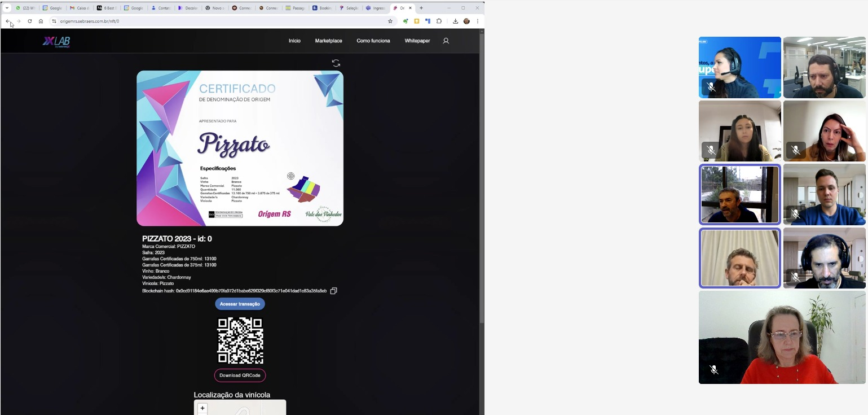Image resolution: width=868 pixels, height=415 pixels.
Task: Switch to the Novo tab
Action: click(215, 8)
